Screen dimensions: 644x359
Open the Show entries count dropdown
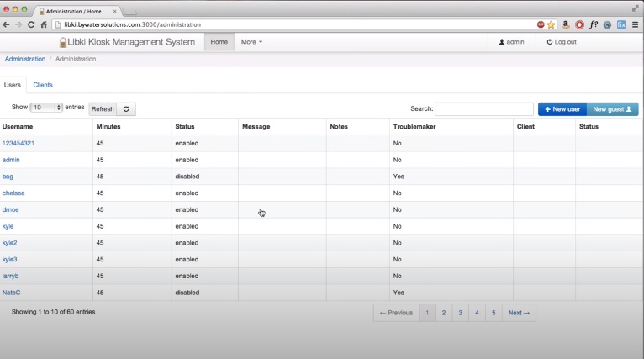(46, 108)
